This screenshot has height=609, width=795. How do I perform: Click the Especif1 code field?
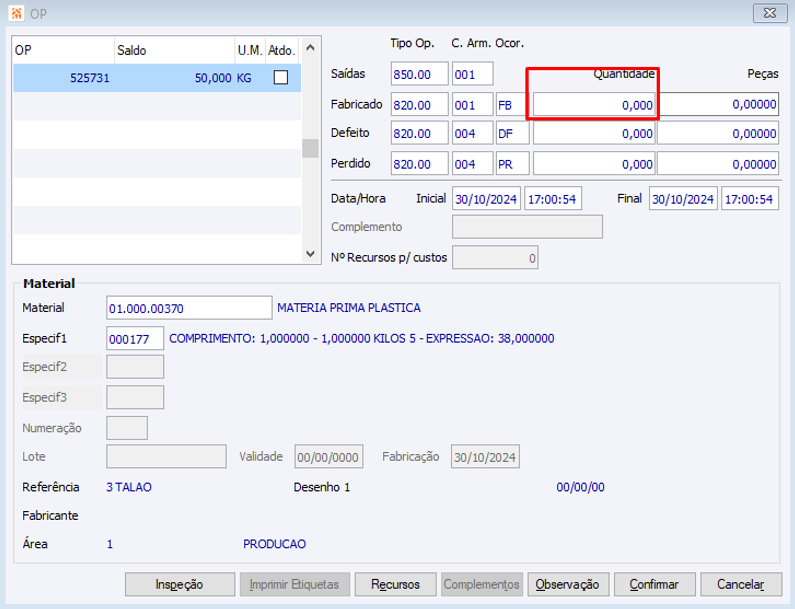click(135, 338)
